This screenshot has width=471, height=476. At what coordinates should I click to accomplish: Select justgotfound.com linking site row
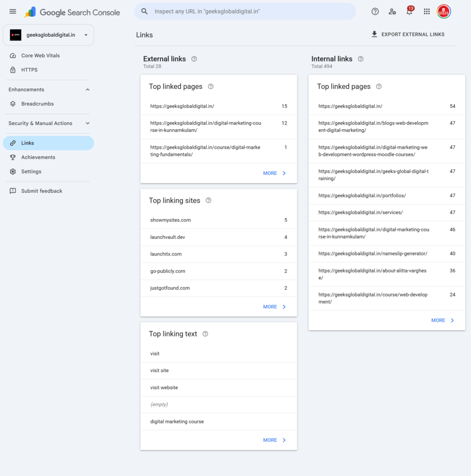click(219, 288)
